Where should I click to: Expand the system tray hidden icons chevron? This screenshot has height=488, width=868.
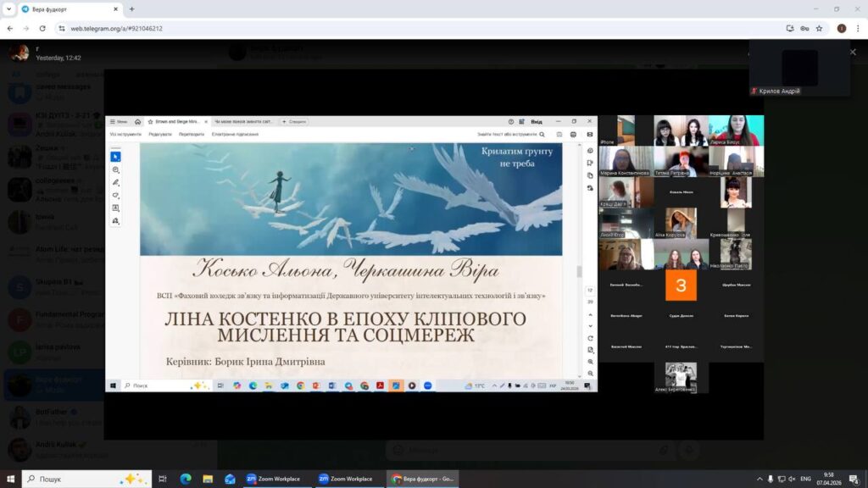tap(759, 479)
